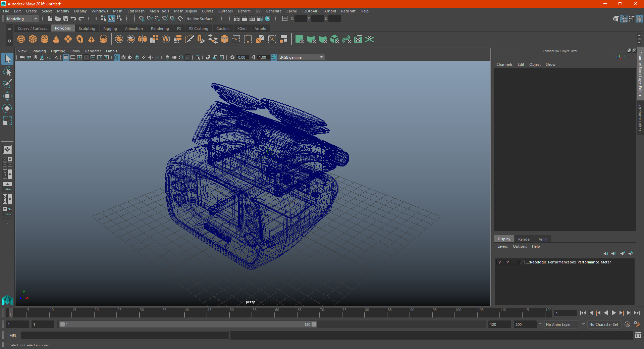Open the shelf tab list menu
Image resolution: width=644 pixels, height=349 pixels.
point(9,29)
